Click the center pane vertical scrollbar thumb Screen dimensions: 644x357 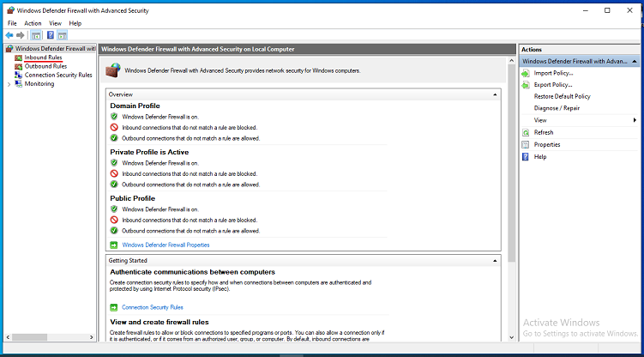click(x=511, y=163)
